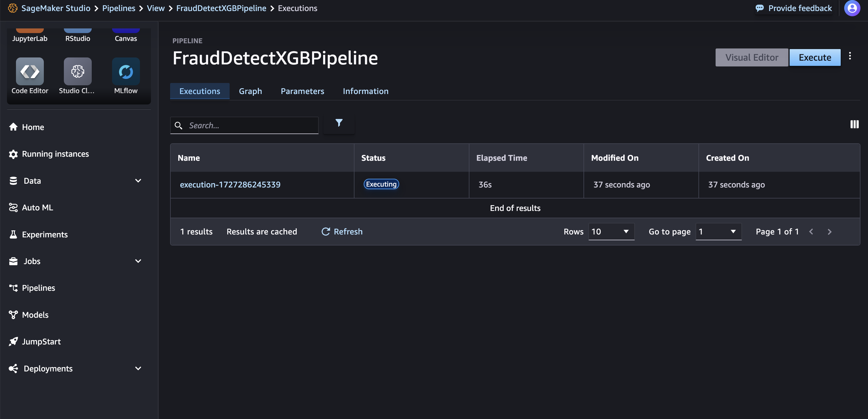Open JumpStart from the sidebar
868x419 pixels.
pos(41,342)
